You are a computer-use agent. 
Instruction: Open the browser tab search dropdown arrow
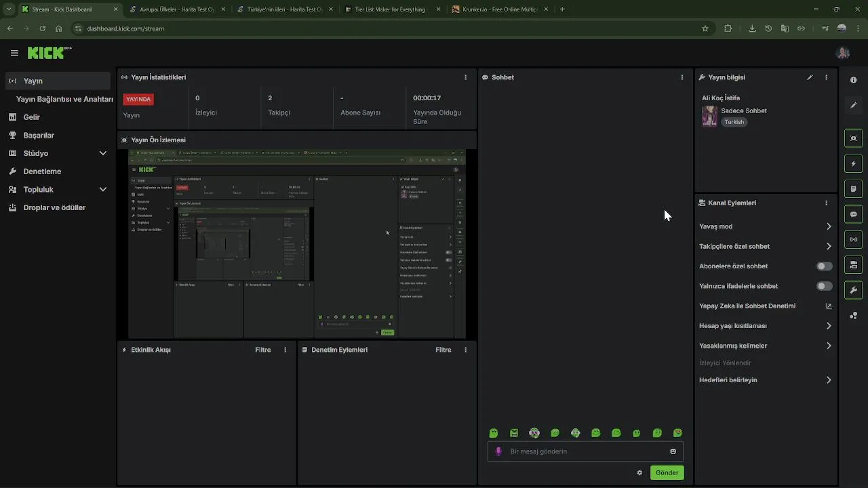click(x=8, y=9)
